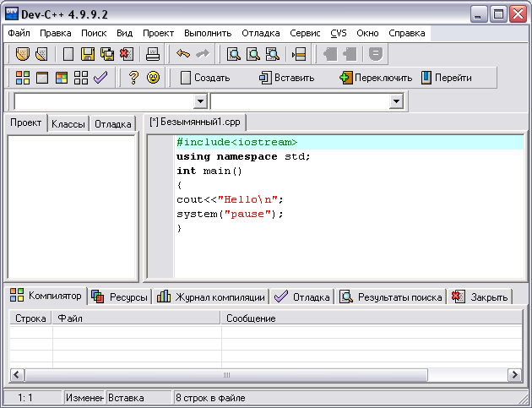The width and height of the screenshot is (532, 408).
Task: Click the Строка column header
Action: coord(30,318)
